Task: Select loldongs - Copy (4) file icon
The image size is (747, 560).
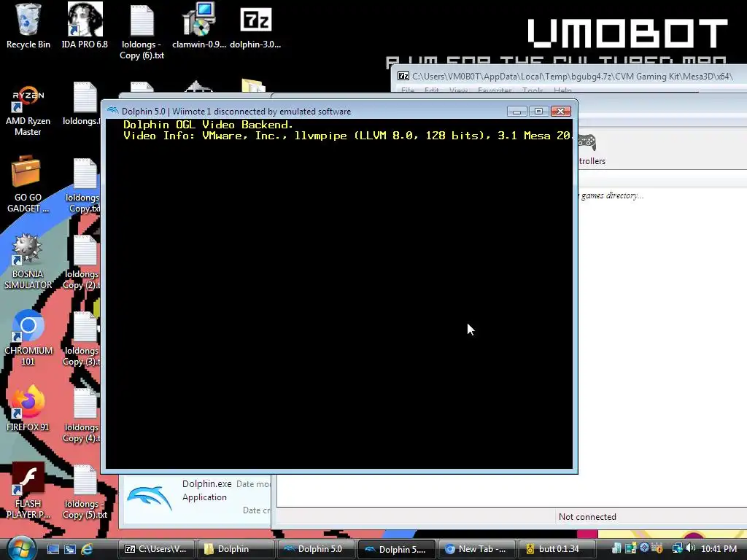Action: (85, 404)
